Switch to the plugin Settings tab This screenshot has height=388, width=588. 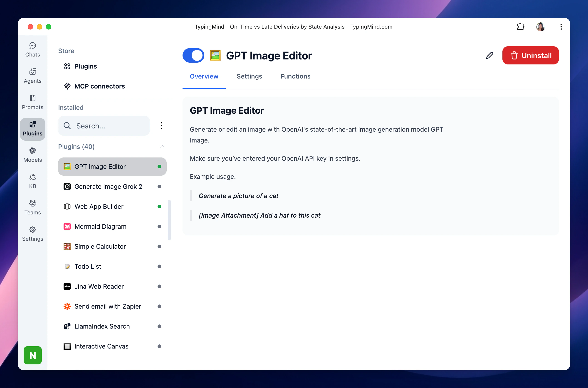pos(249,76)
